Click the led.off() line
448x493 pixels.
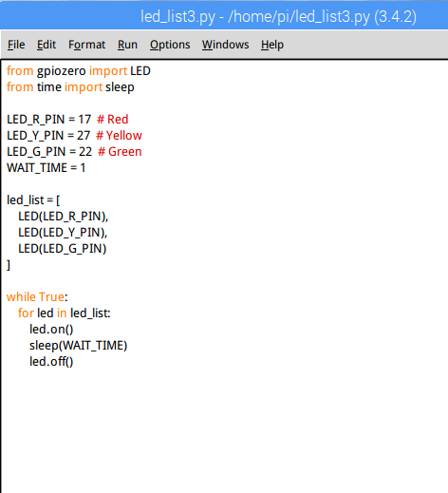[51, 362]
